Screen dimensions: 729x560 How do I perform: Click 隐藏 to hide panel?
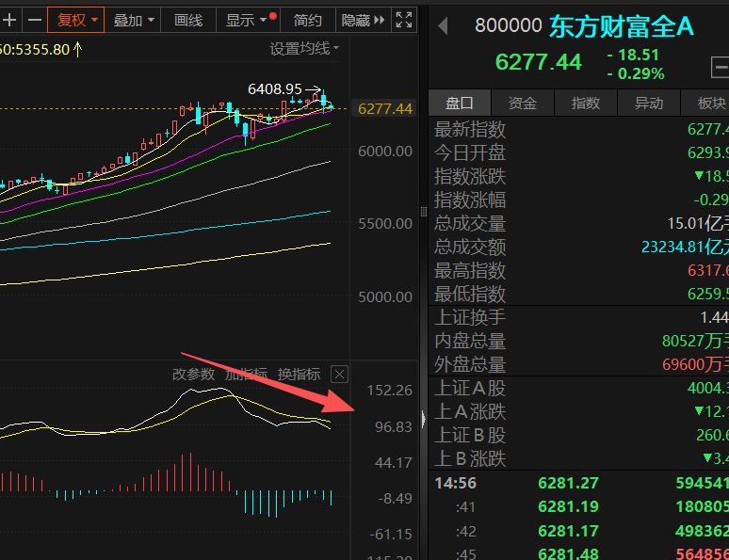coord(364,20)
